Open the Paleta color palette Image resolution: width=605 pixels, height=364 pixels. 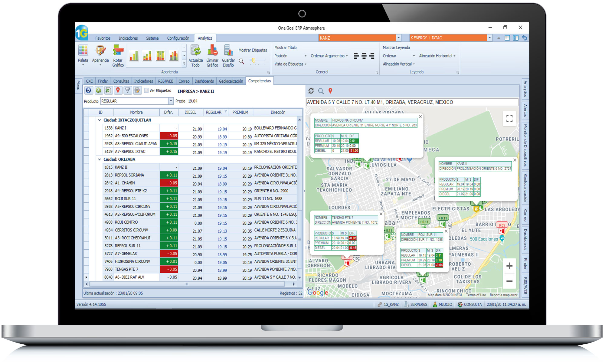click(83, 55)
